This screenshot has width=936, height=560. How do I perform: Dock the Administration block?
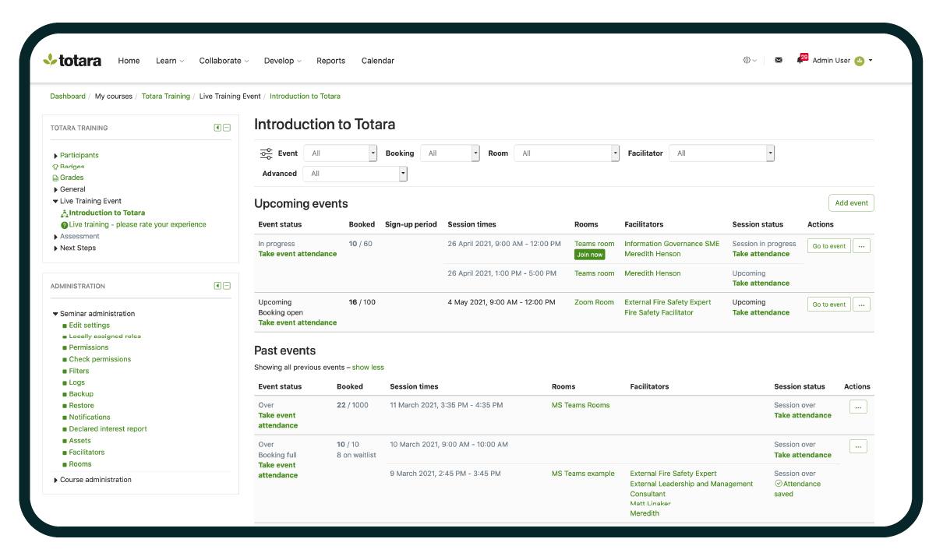[x=218, y=286]
